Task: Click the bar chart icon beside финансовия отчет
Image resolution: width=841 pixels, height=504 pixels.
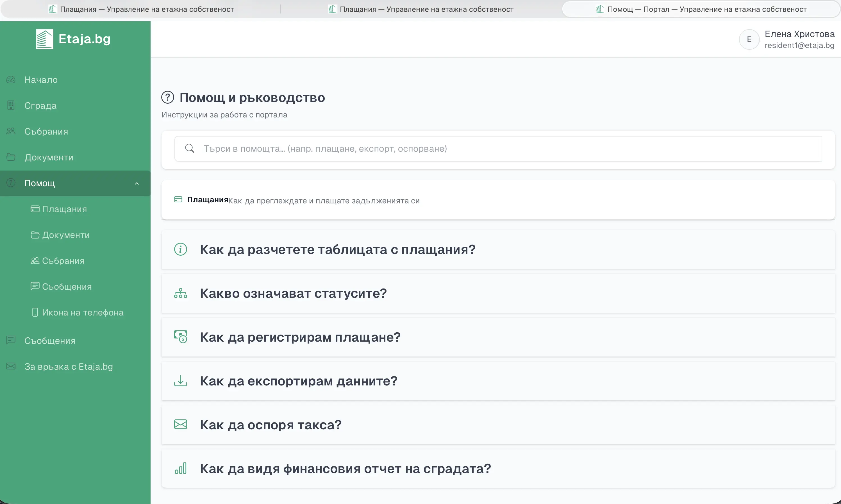Action: pyautogui.click(x=181, y=468)
